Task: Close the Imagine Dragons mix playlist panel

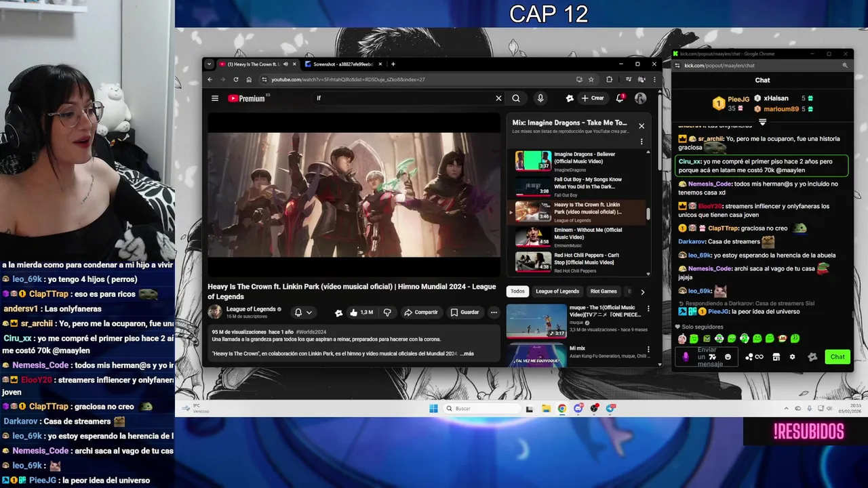Action: (x=642, y=125)
